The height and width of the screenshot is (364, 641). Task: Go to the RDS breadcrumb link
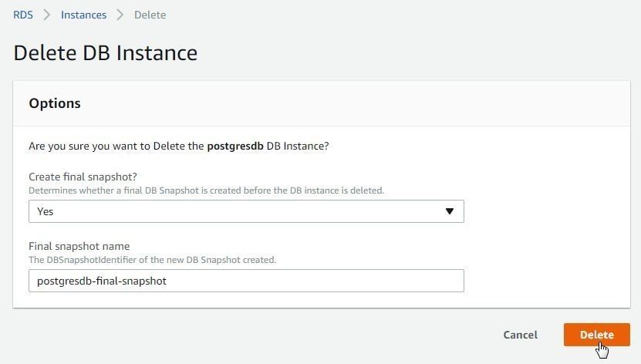pos(23,15)
